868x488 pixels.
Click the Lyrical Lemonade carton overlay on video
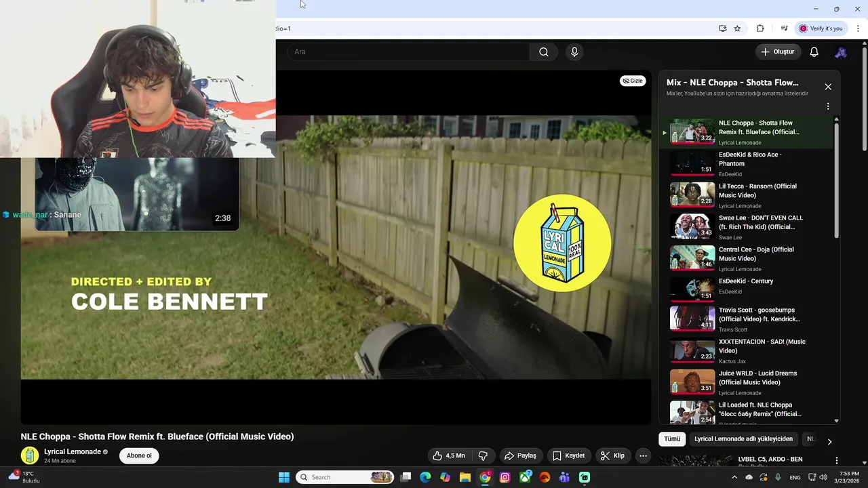pos(562,243)
